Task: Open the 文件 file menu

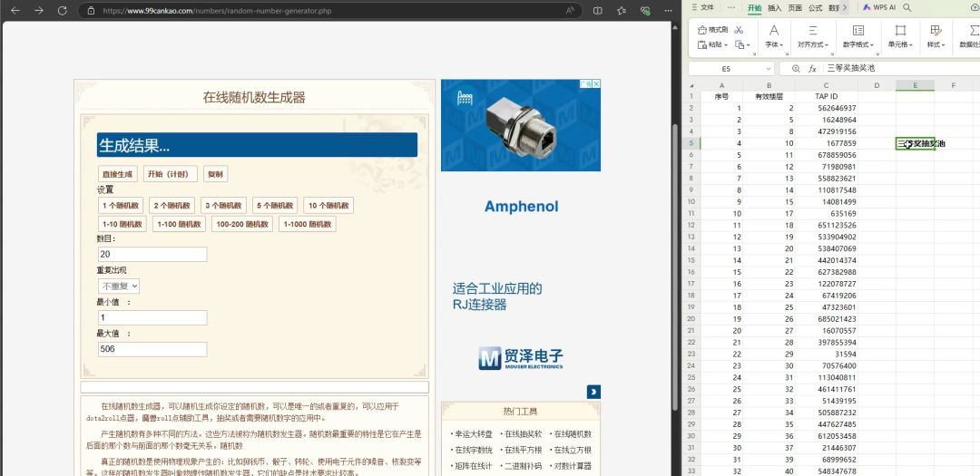Action: [x=702, y=7]
